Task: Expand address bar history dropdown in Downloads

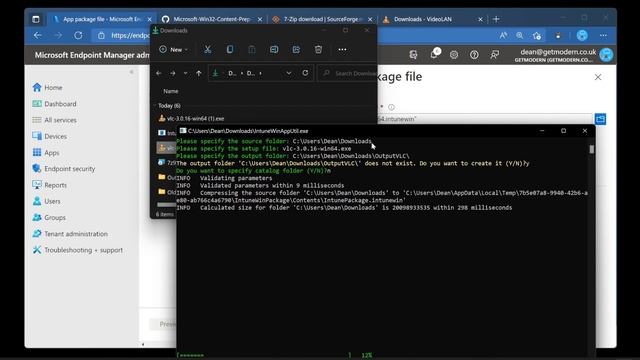Action: [289, 73]
